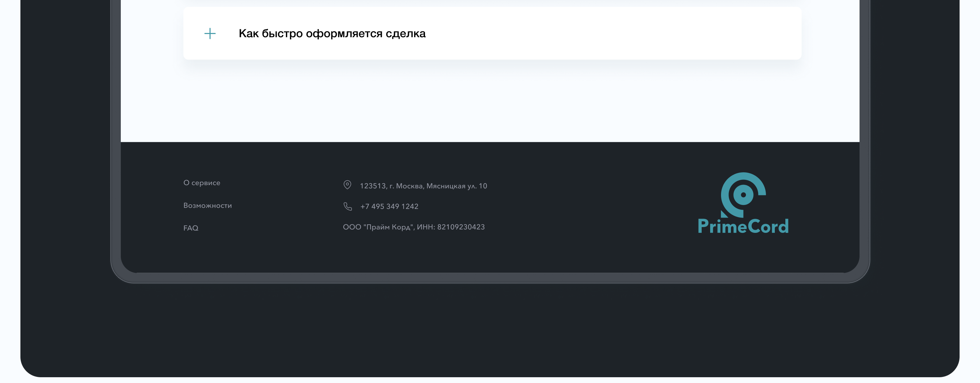980x383 pixels.
Task: Expand the FAQ item with plus icon
Action: click(x=210, y=33)
